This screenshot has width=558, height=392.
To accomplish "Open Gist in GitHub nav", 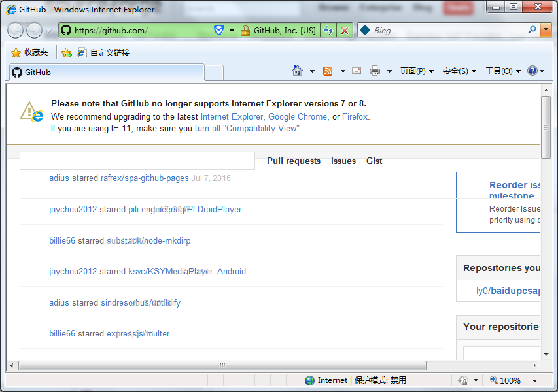I will (x=374, y=161).
